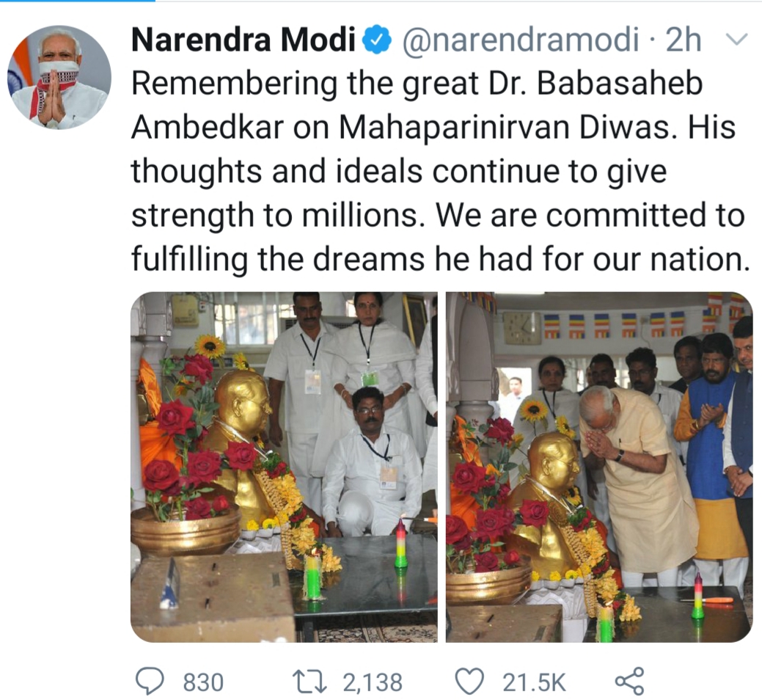This screenshot has width=762, height=700.
Task: Select the 21.5K likes count
Action: point(534,682)
